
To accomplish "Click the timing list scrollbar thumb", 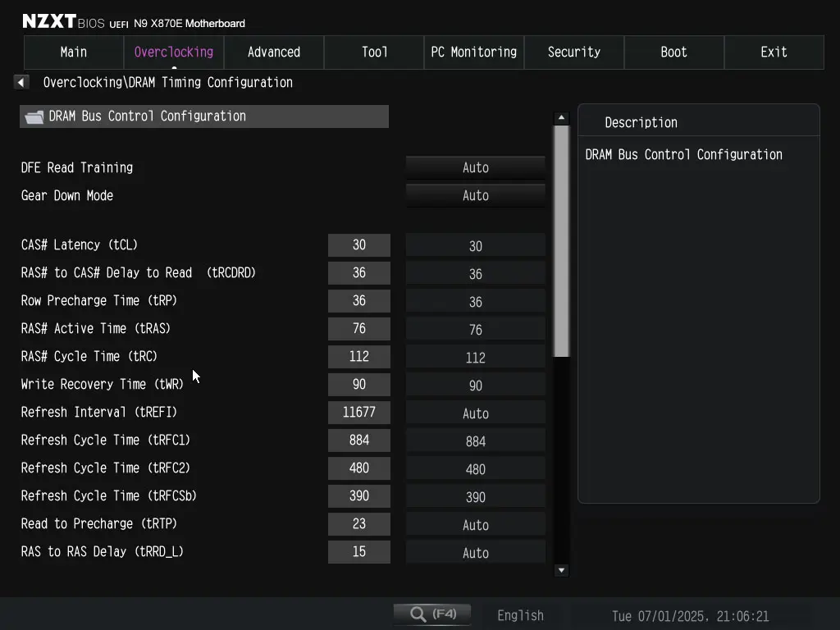I will pyautogui.click(x=561, y=240).
